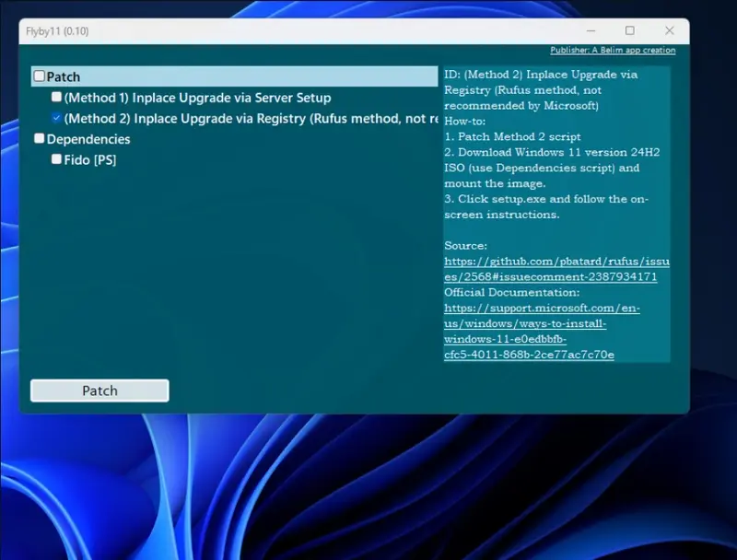Click the '2. Download Windows 11 version 24H2' step
Viewport: 737px width, 560px height.
[x=552, y=168]
